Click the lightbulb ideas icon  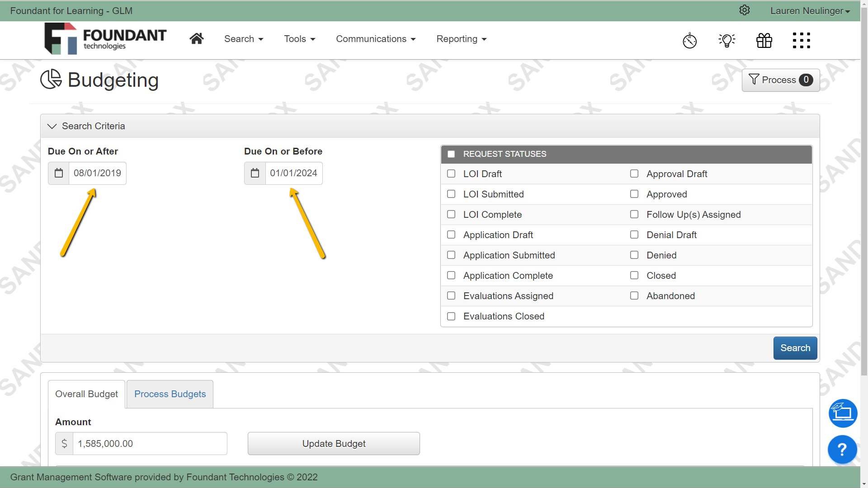pos(727,40)
